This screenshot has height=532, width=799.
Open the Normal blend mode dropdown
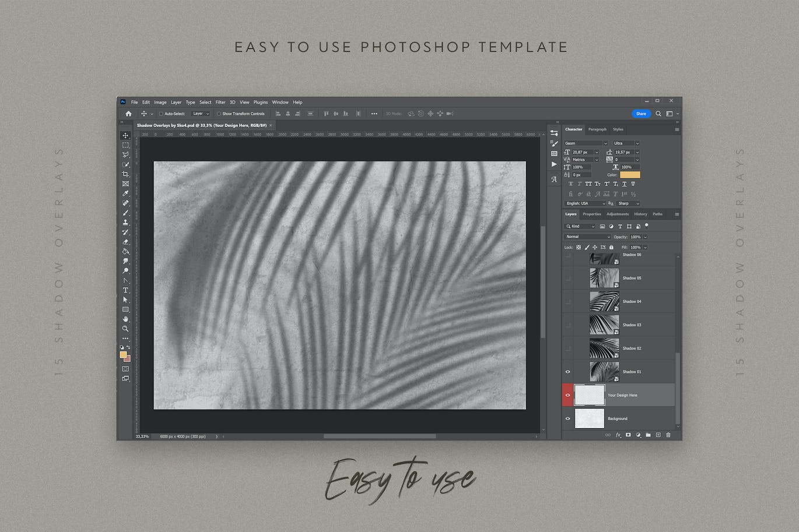point(587,237)
